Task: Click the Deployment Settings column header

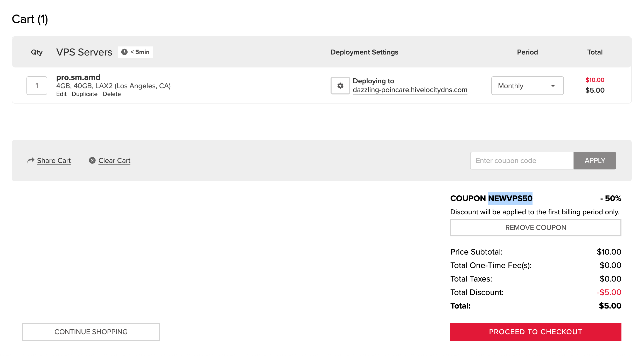Action: tap(364, 52)
